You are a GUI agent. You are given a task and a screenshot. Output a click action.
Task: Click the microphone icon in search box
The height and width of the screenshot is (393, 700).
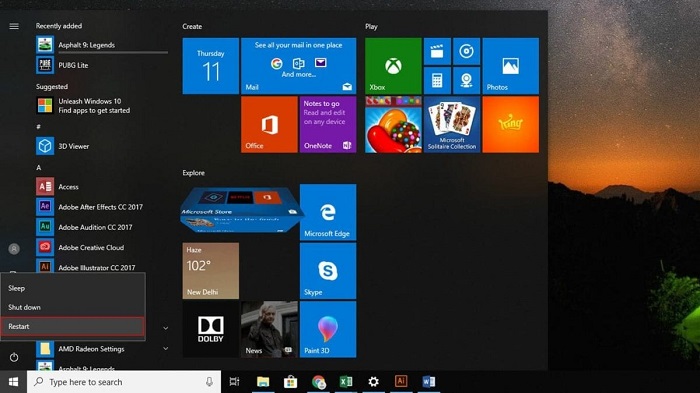(209, 382)
